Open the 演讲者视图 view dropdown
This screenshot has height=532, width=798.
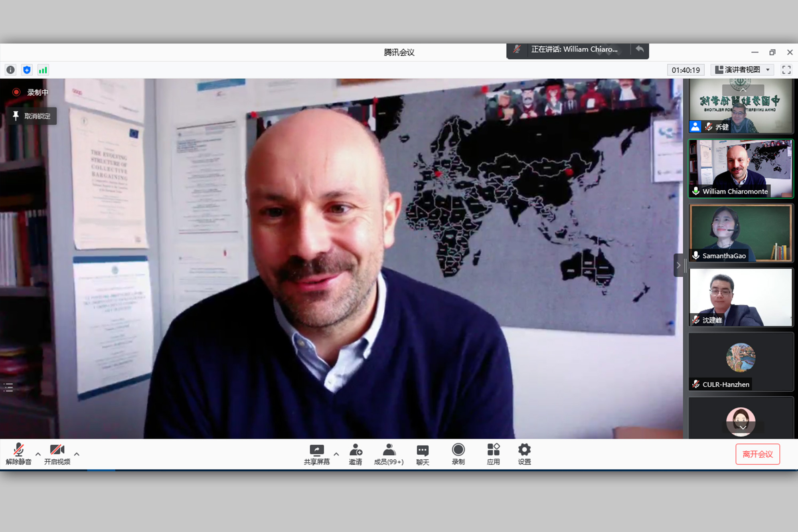pos(742,70)
